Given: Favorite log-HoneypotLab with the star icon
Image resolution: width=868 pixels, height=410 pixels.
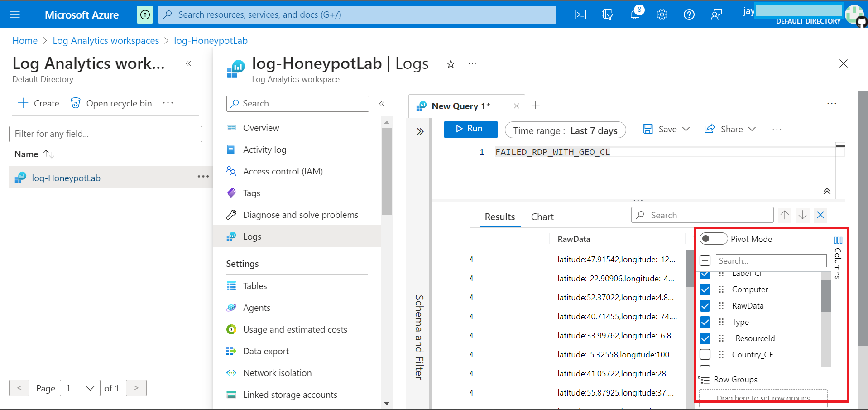Looking at the screenshot, I should click(451, 64).
